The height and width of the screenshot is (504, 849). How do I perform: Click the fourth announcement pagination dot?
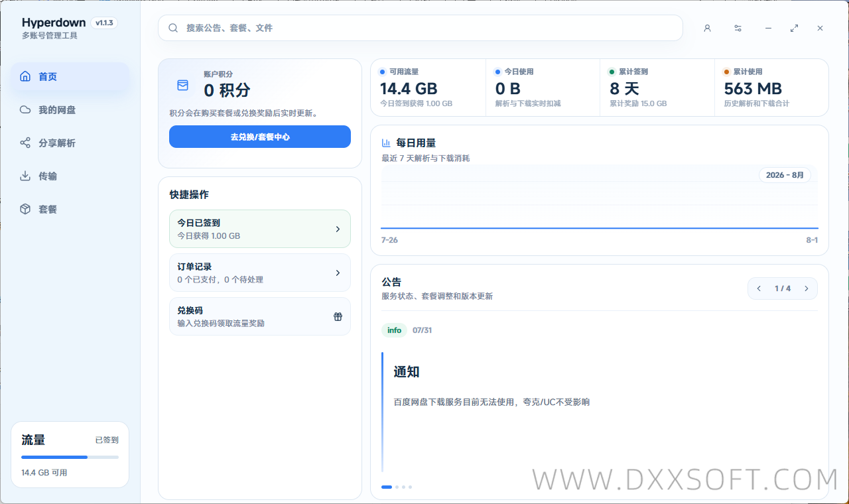(410, 487)
